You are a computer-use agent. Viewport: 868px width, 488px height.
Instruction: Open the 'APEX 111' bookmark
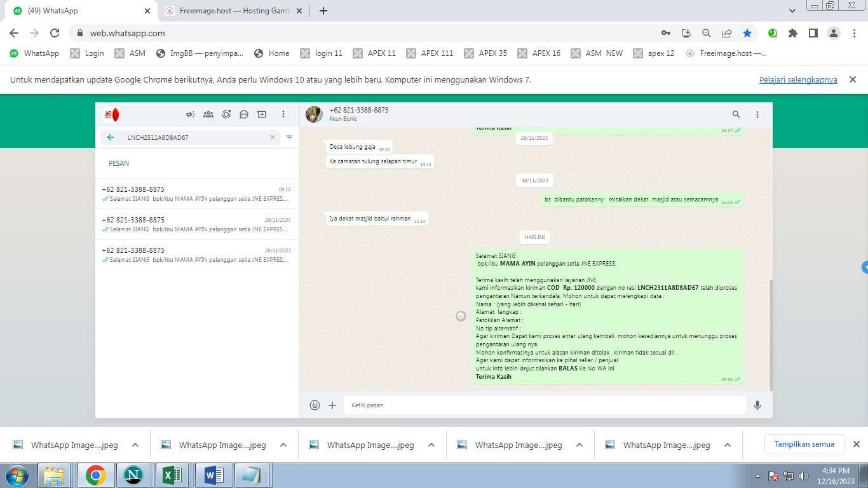[430, 53]
